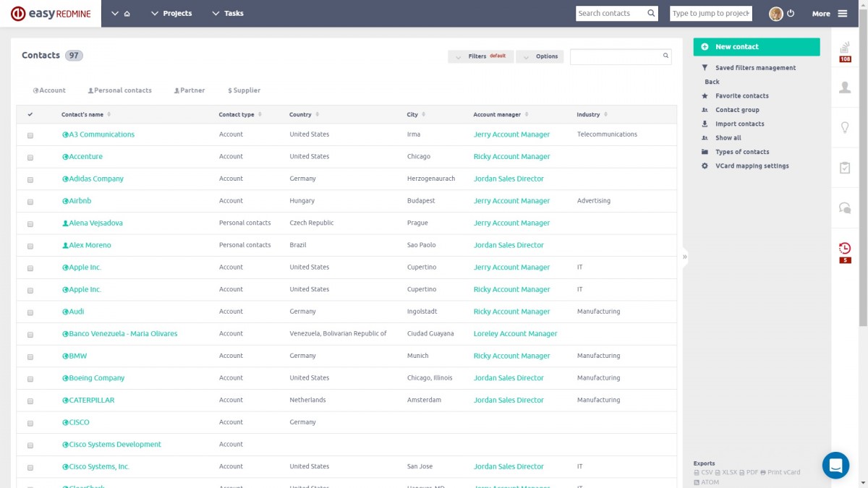Check the Airbnb row checkbox
This screenshot has width=868, height=488.
pyautogui.click(x=30, y=202)
